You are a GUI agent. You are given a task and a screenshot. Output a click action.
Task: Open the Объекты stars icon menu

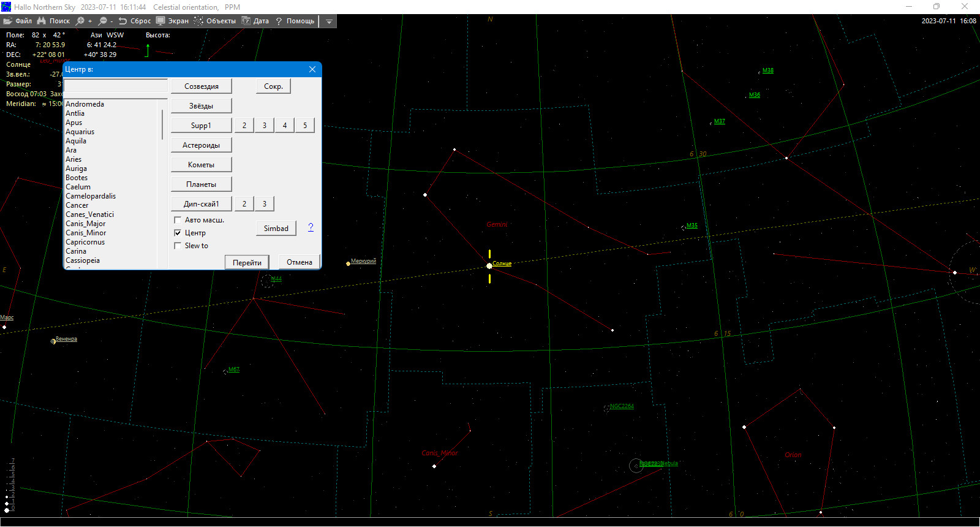198,21
